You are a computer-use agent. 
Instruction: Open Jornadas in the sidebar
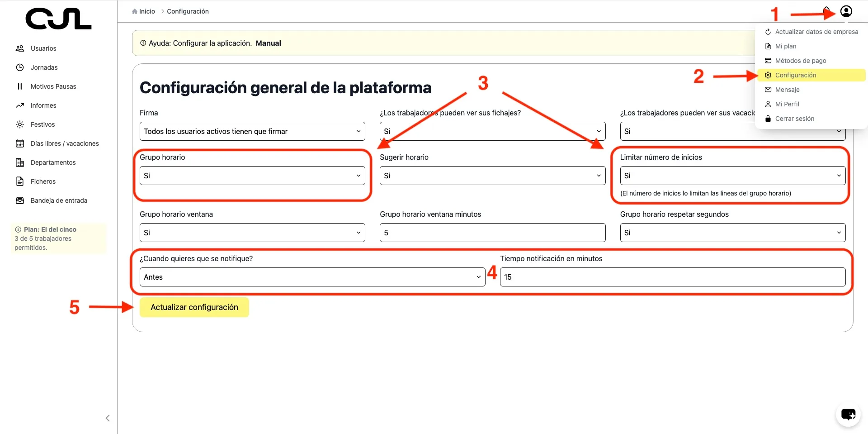coord(44,67)
